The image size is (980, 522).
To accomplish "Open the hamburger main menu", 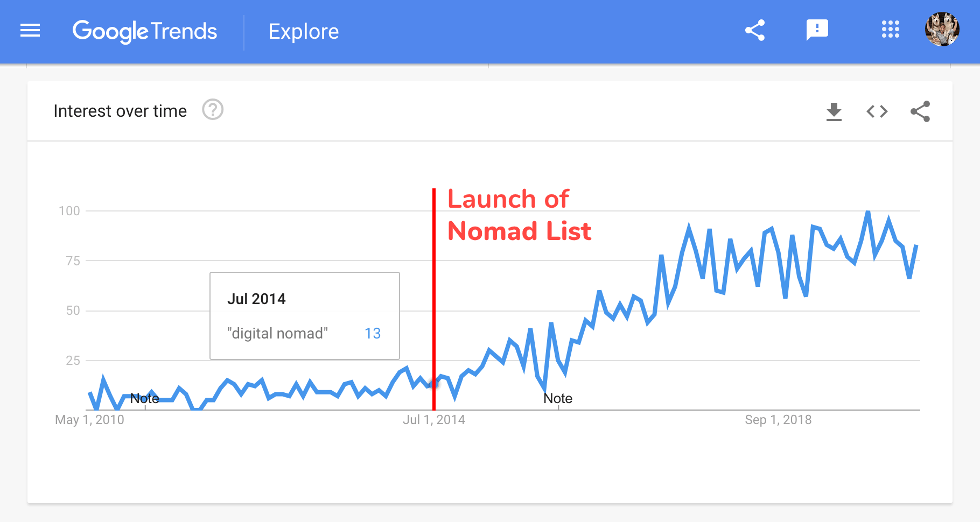I will [x=30, y=31].
